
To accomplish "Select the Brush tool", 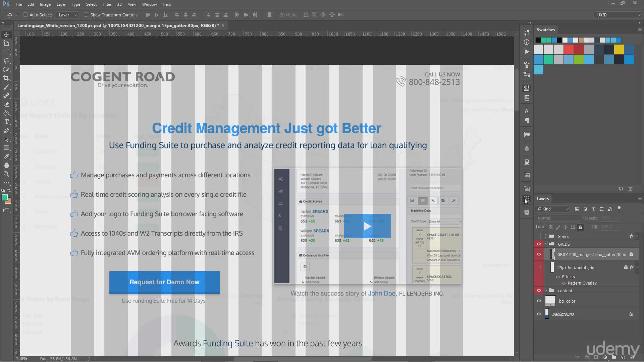I will pos(6,87).
